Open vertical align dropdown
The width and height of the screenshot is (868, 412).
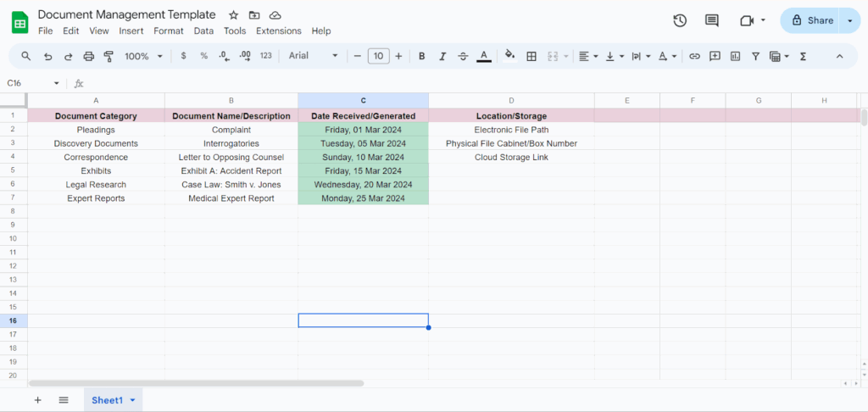[x=615, y=56]
